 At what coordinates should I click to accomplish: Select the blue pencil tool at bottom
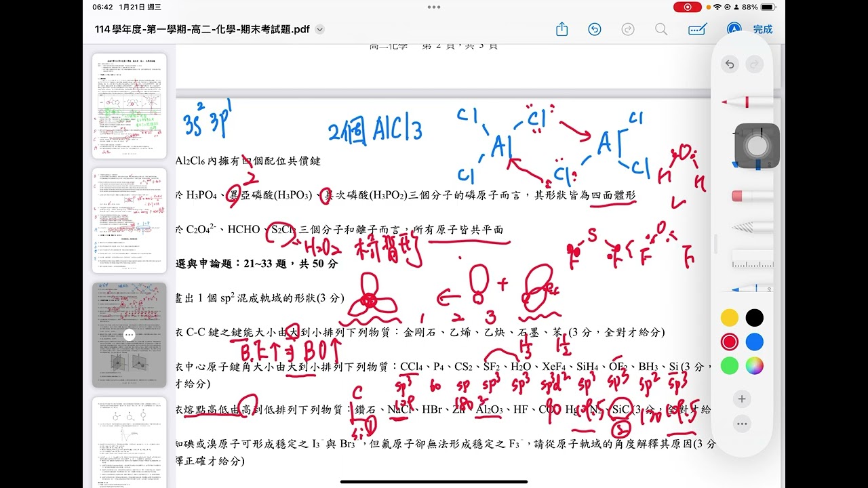[x=752, y=288]
